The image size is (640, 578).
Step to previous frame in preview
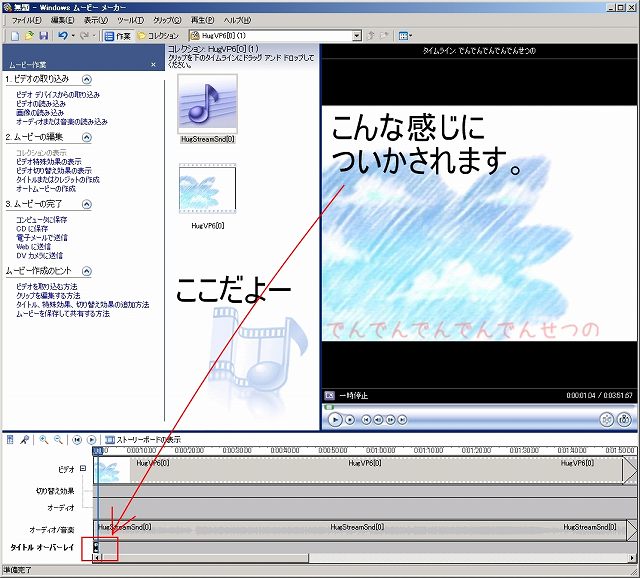[x=378, y=420]
